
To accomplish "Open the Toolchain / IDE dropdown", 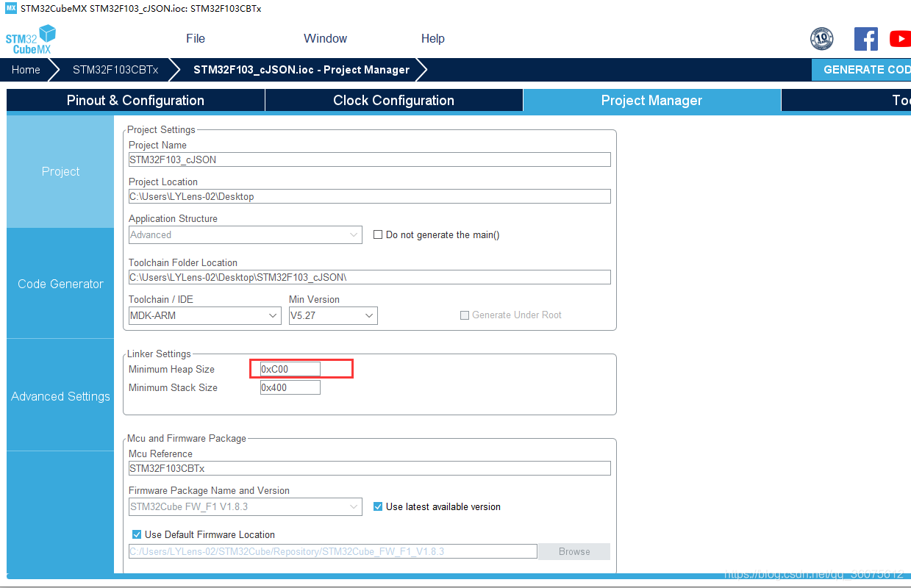I will click(x=204, y=315).
